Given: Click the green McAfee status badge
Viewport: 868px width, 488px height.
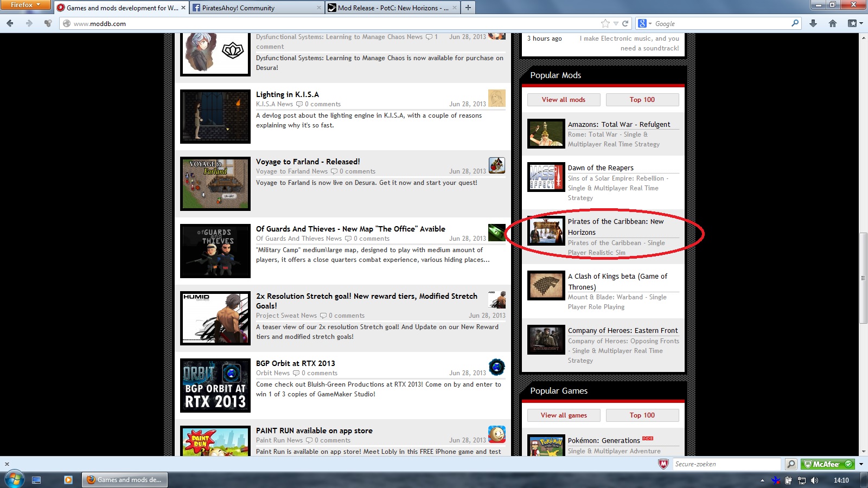Looking at the screenshot, I should 827,464.
